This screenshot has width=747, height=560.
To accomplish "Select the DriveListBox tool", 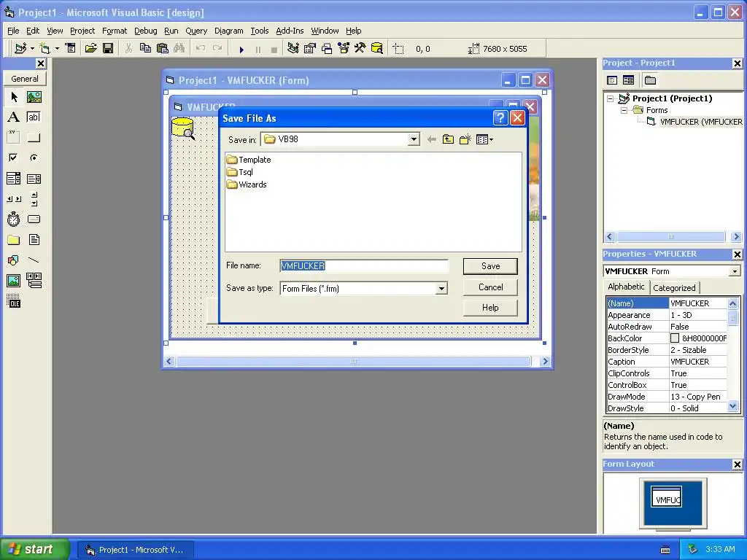I will [34, 219].
